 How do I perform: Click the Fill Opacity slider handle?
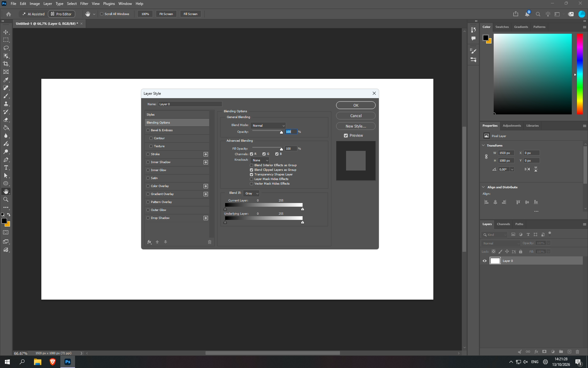tap(281, 149)
